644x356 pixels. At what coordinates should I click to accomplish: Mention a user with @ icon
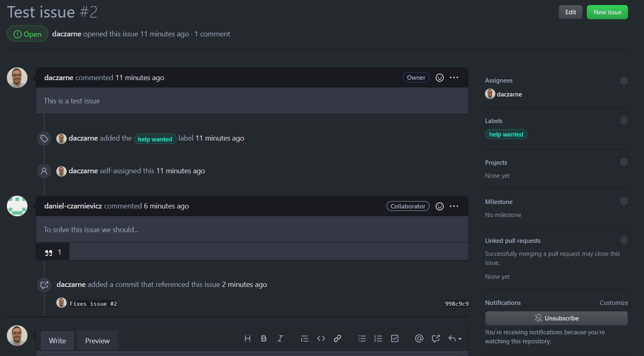[x=419, y=338]
